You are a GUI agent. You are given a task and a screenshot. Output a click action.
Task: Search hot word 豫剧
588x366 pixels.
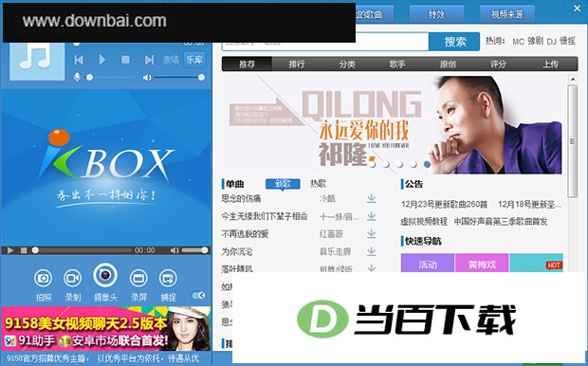[x=535, y=41]
